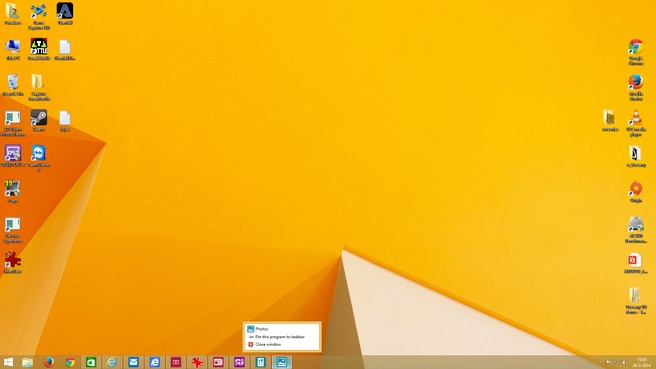Click the red splat icon in the taskbar
Screen dimensions: 656x369
197,362
